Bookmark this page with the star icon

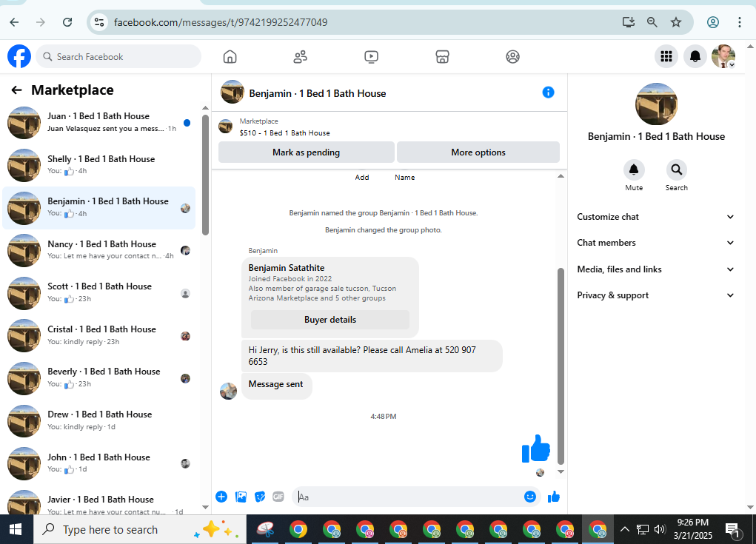tap(676, 22)
